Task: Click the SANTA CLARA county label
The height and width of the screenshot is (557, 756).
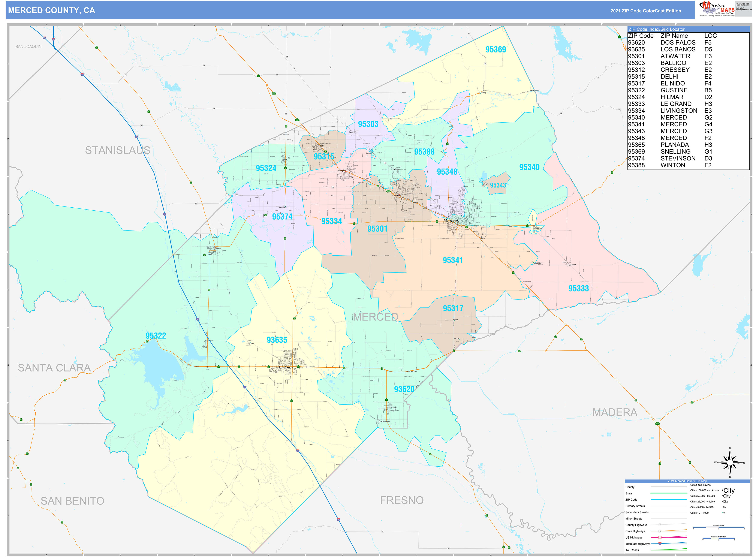Action: pos(54,368)
